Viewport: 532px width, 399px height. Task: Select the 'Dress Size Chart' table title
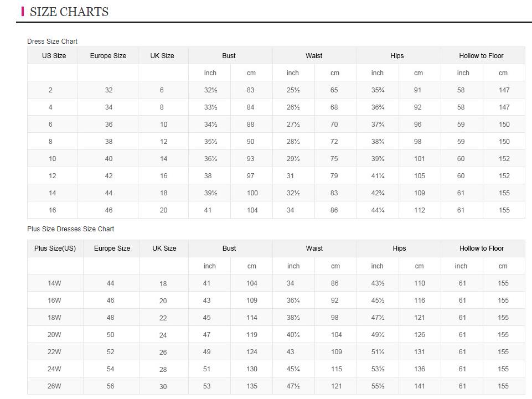(x=52, y=42)
